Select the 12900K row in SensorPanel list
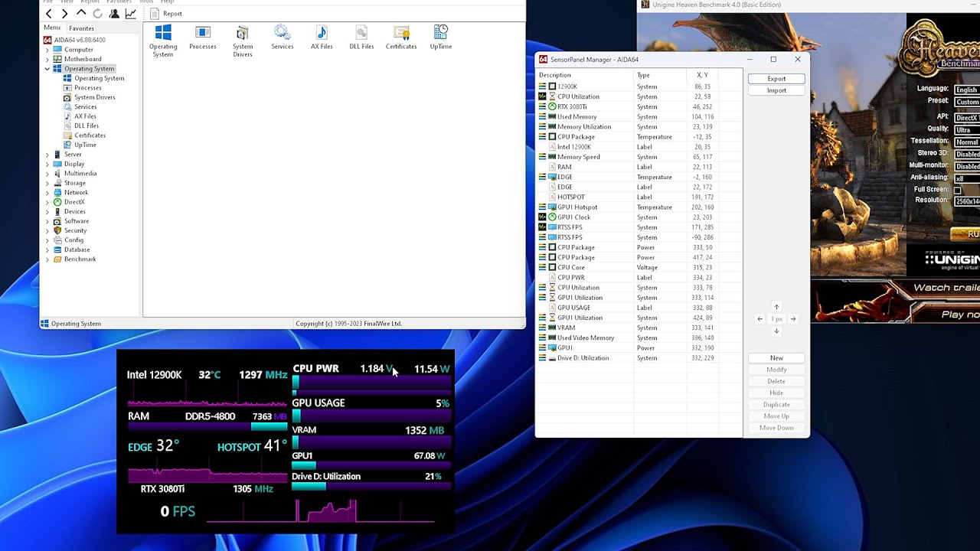The width and height of the screenshot is (980, 551). [x=639, y=86]
